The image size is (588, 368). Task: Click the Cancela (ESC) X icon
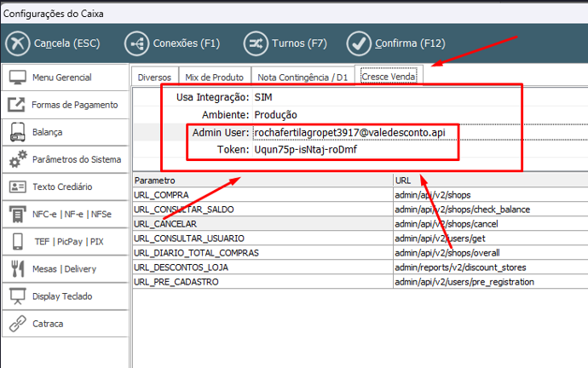tap(17, 43)
